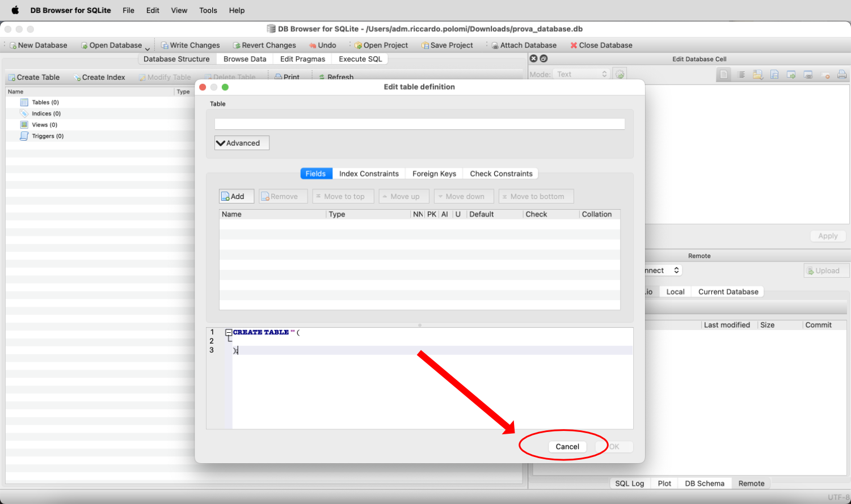Open the Tools menu
The width and height of the screenshot is (851, 504).
coord(208,10)
